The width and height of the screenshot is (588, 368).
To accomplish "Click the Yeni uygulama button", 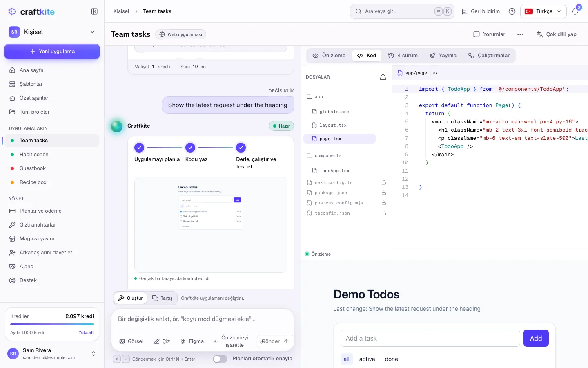I will 52,52.
